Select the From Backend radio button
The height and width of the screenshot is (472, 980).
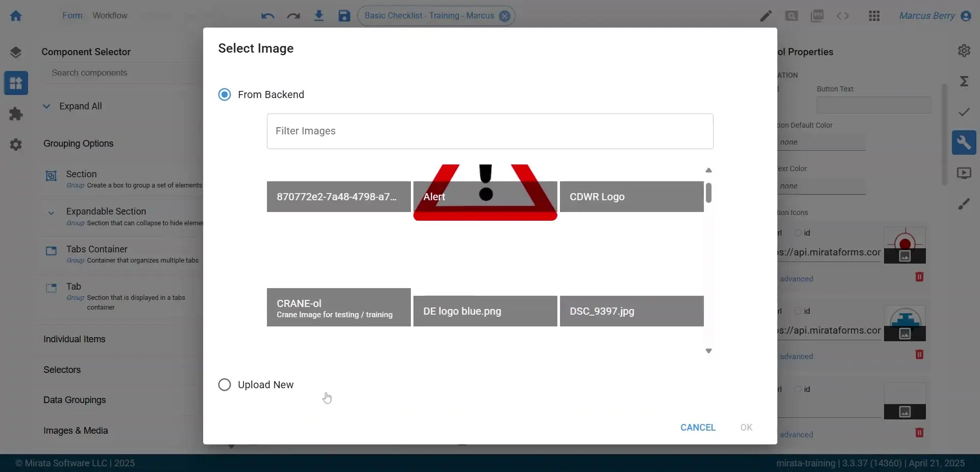pyautogui.click(x=225, y=94)
